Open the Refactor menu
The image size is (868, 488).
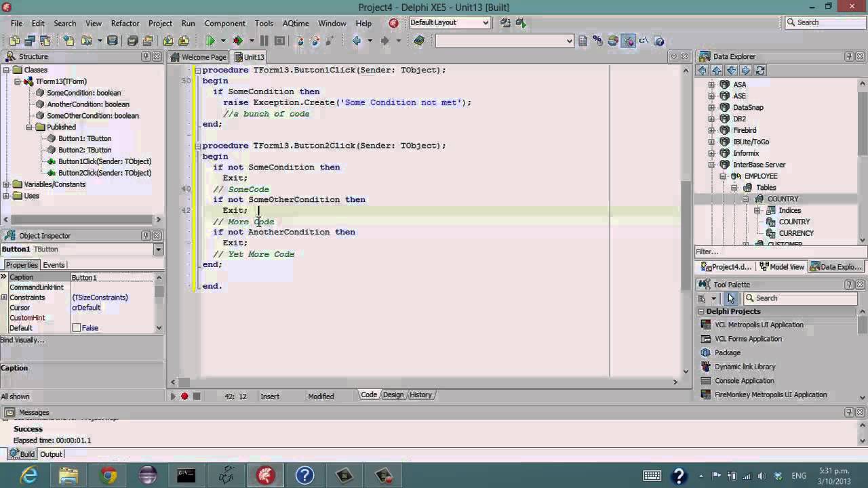pos(125,23)
